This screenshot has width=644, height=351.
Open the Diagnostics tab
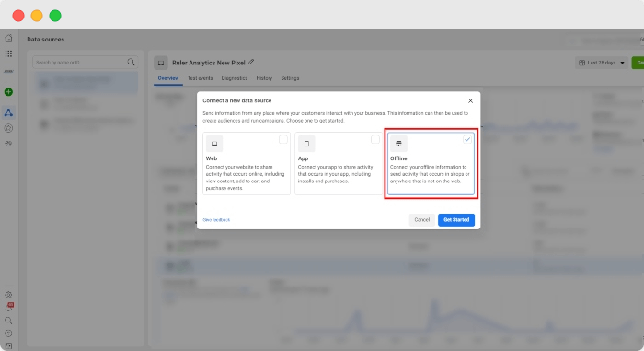pos(235,78)
